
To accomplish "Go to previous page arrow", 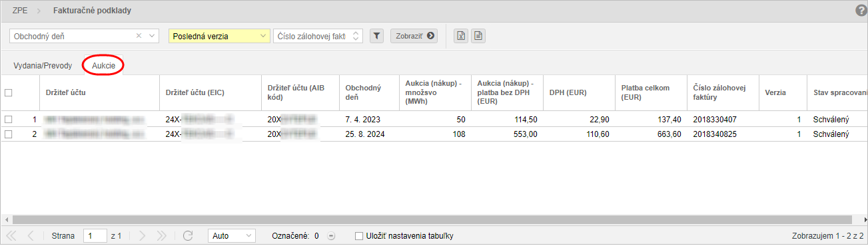I will (31, 235).
